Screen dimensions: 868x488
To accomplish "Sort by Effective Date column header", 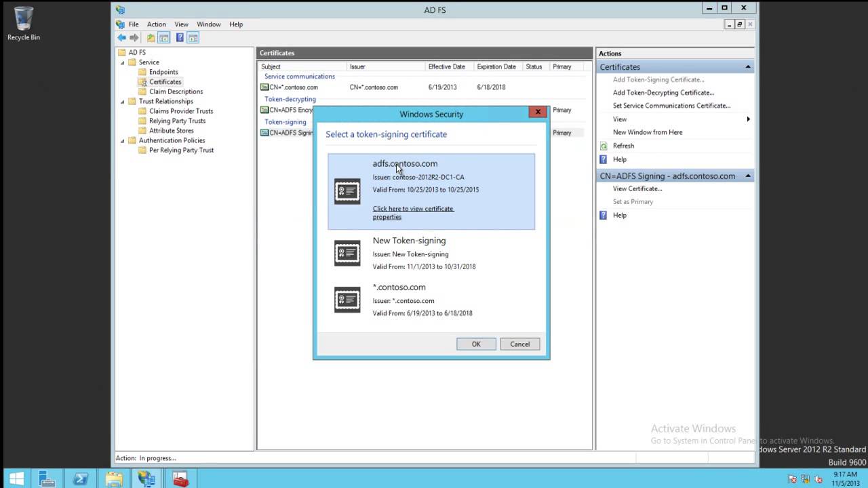I will click(x=450, y=66).
